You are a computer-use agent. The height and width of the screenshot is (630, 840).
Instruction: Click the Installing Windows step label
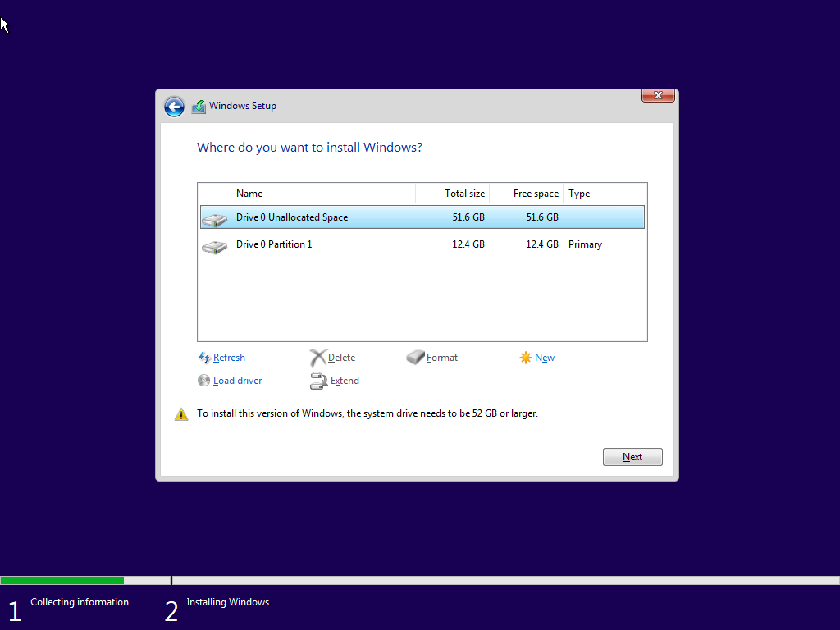click(227, 601)
